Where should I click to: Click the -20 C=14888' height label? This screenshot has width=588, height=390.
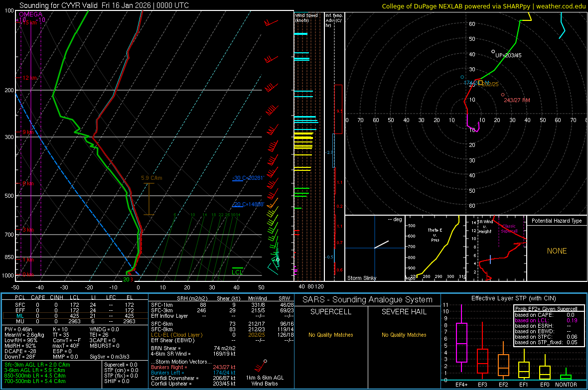click(x=248, y=204)
